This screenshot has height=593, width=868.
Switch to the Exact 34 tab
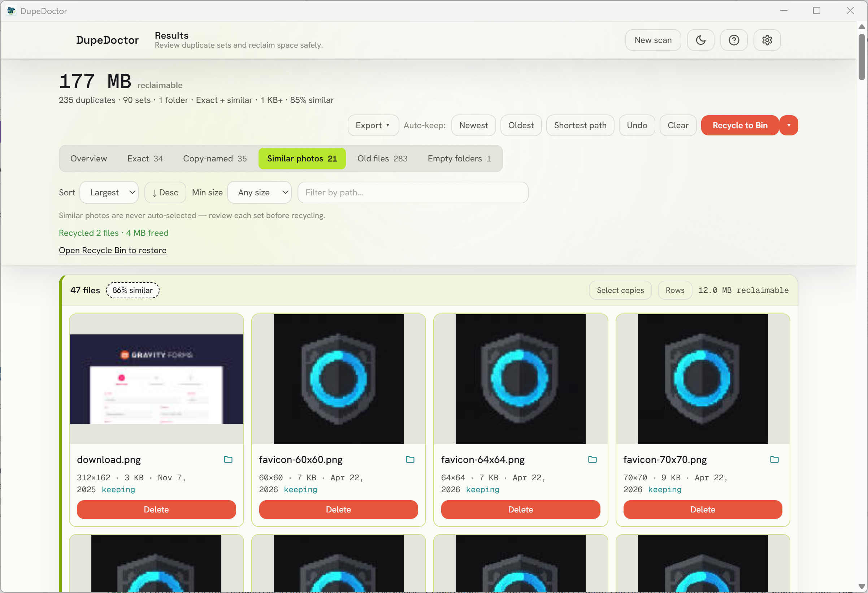point(145,159)
